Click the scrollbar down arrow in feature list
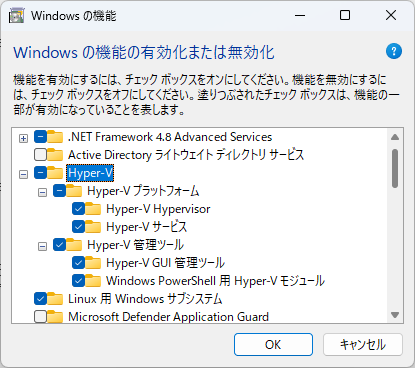Viewport: 415px width, 368px height. [395, 315]
